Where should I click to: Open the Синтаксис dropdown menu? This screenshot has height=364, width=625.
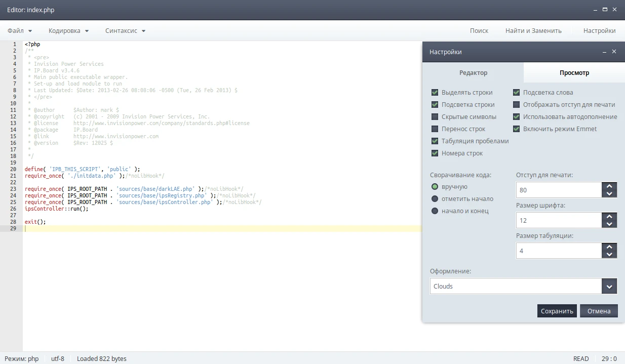coord(125,31)
